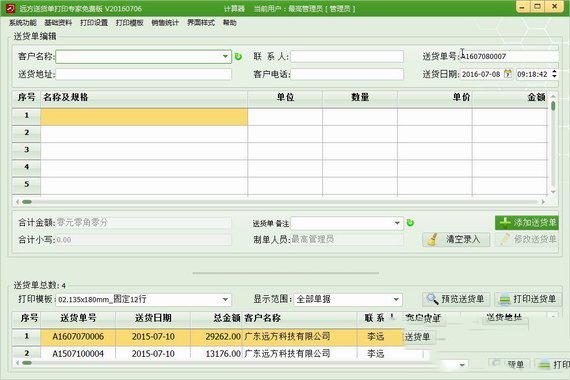The width and height of the screenshot is (570, 380).
Task: Expand the 显示范围 dropdown
Action: tap(396, 300)
